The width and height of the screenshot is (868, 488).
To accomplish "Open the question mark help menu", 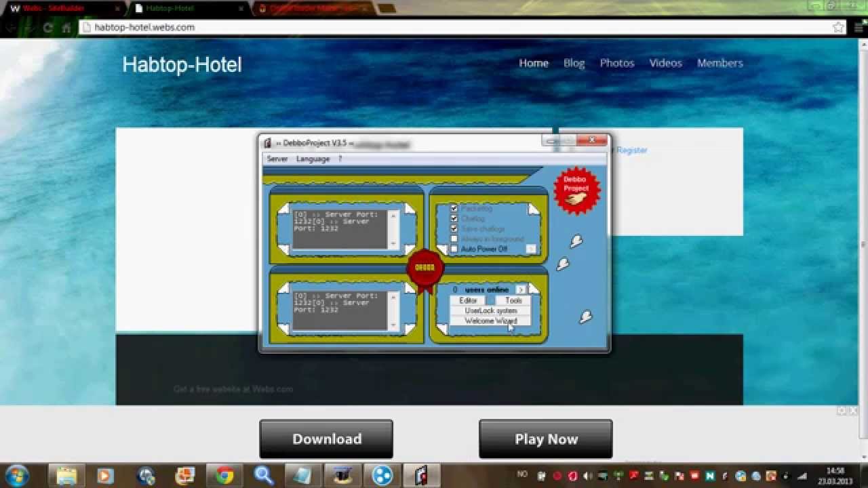I will tap(340, 159).
